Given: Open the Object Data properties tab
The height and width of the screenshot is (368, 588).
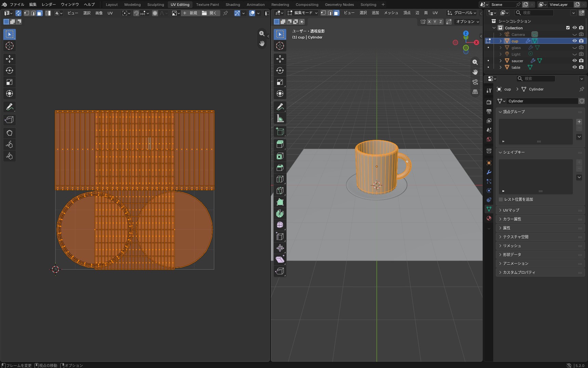Looking at the screenshot, I should click(x=489, y=209).
